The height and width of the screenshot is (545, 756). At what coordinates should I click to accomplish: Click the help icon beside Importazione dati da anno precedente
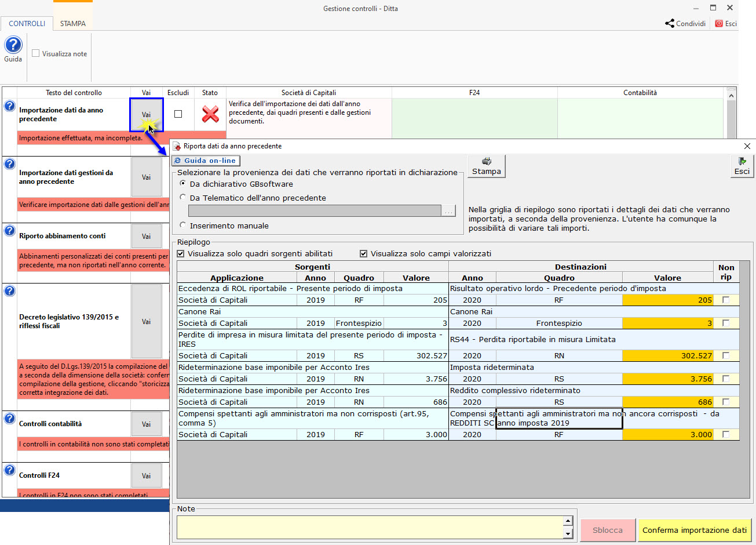tap(9, 106)
